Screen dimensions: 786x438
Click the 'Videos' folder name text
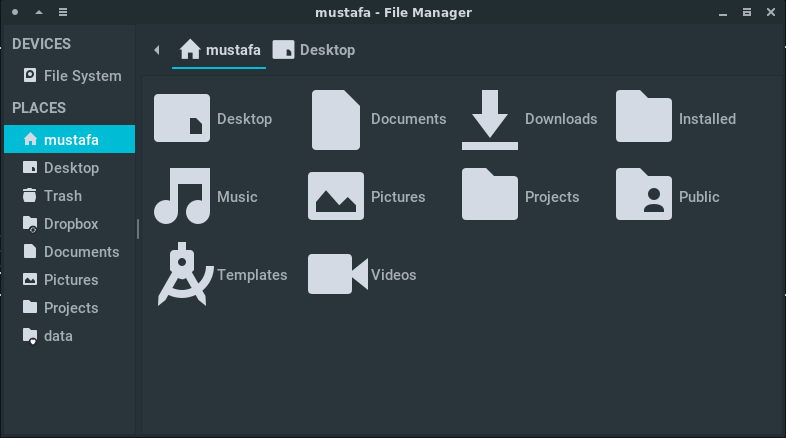pyautogui.click(x=394, y=275)
